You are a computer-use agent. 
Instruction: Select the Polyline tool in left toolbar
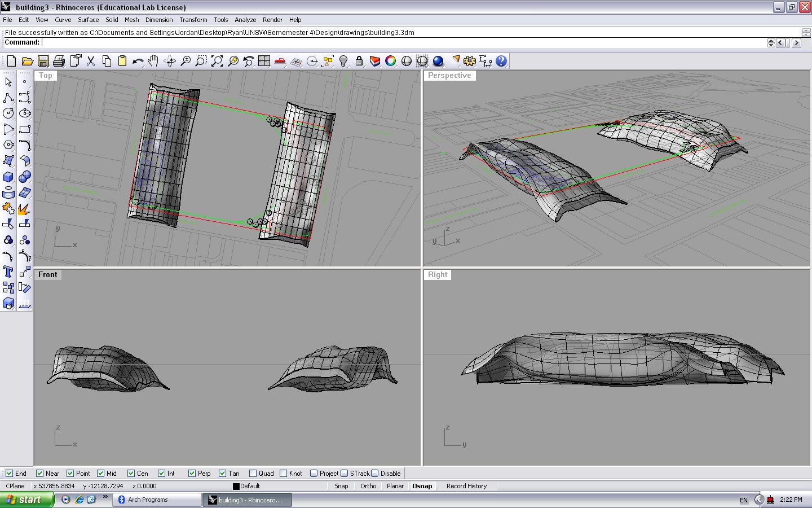point(8,98)
